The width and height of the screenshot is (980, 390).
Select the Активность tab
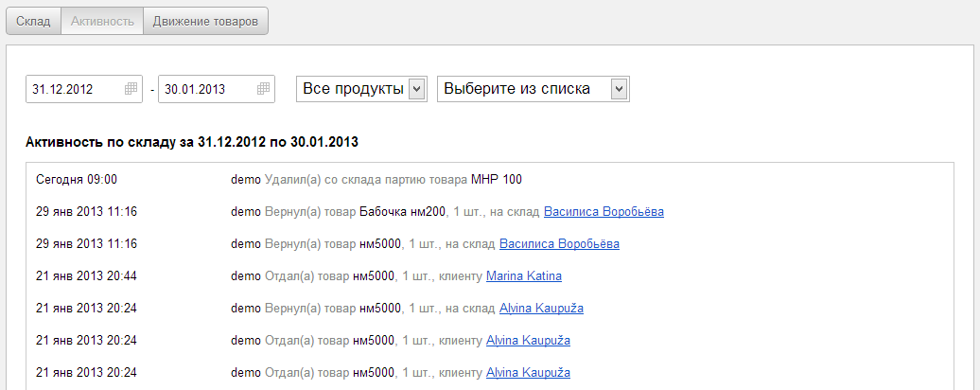102,21
